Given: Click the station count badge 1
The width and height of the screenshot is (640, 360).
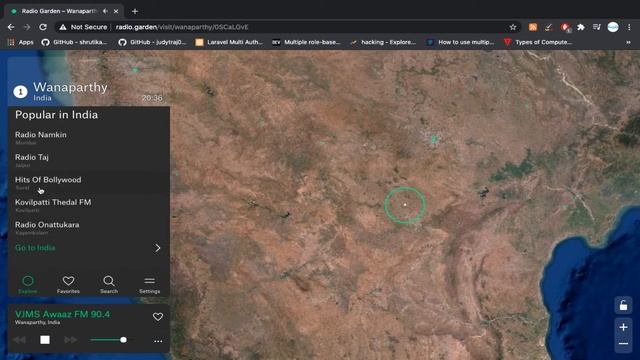Looking at the screenshot, I should [x=20, y=92].
